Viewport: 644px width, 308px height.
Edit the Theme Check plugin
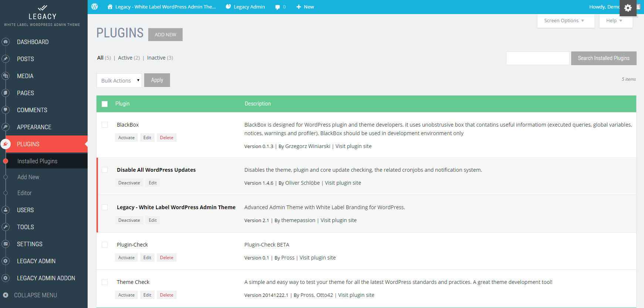147,295
